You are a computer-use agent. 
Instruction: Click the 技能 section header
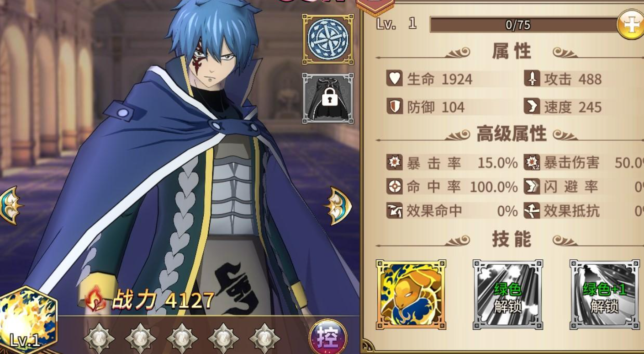click(512, 239)
